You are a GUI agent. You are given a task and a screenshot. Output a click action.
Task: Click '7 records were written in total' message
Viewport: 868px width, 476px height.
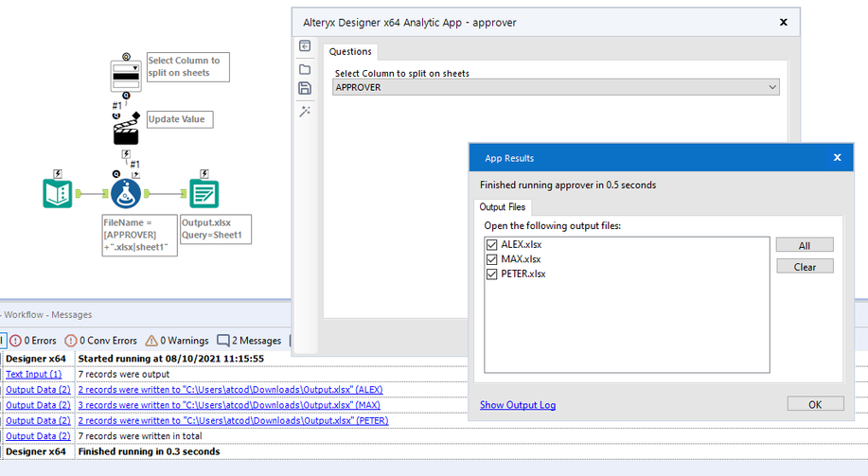coord(140,436)
